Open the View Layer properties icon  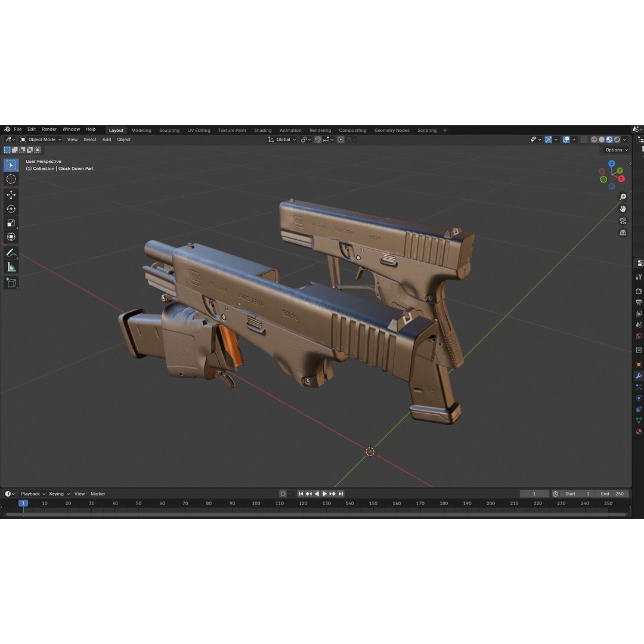[x=639, y=314]
